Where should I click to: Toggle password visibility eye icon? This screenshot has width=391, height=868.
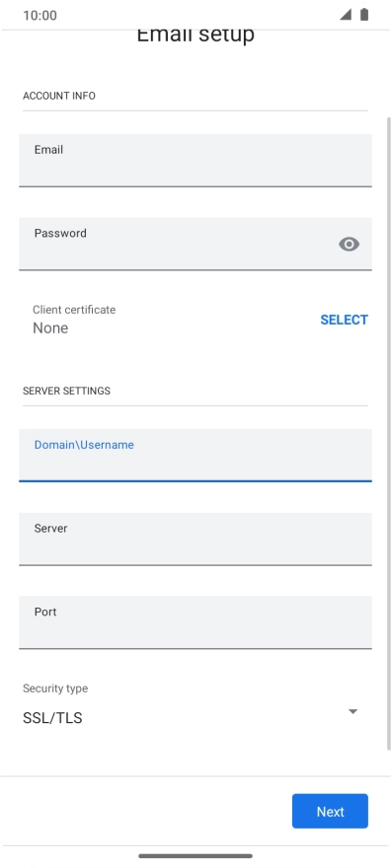[349, 245]
